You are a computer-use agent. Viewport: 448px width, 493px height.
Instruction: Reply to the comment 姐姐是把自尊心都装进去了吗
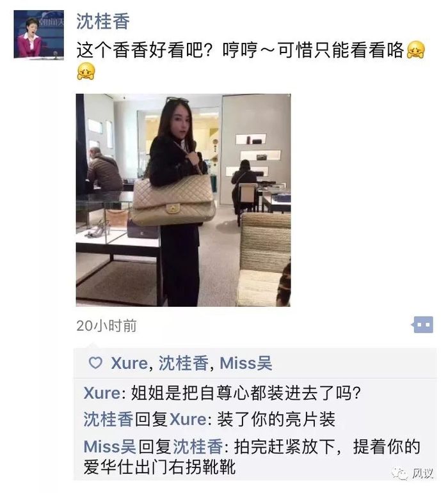coord(245,393)
